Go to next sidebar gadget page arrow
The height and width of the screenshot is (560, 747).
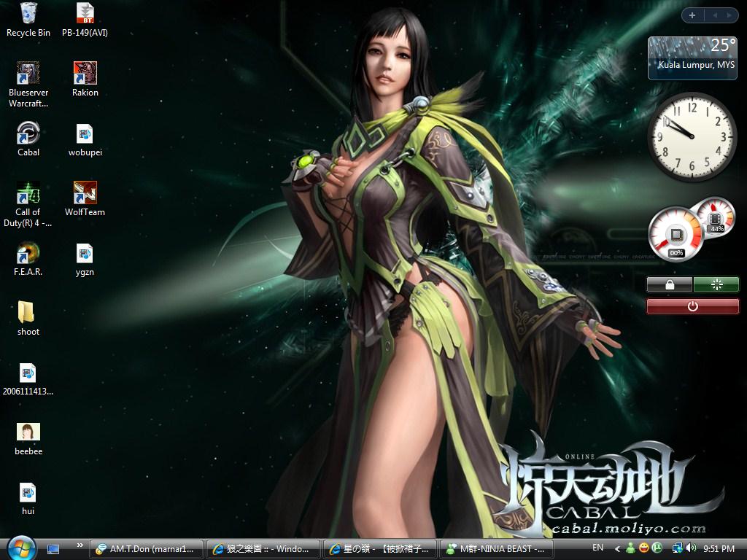pyautogui.click(x=729, y=15)
